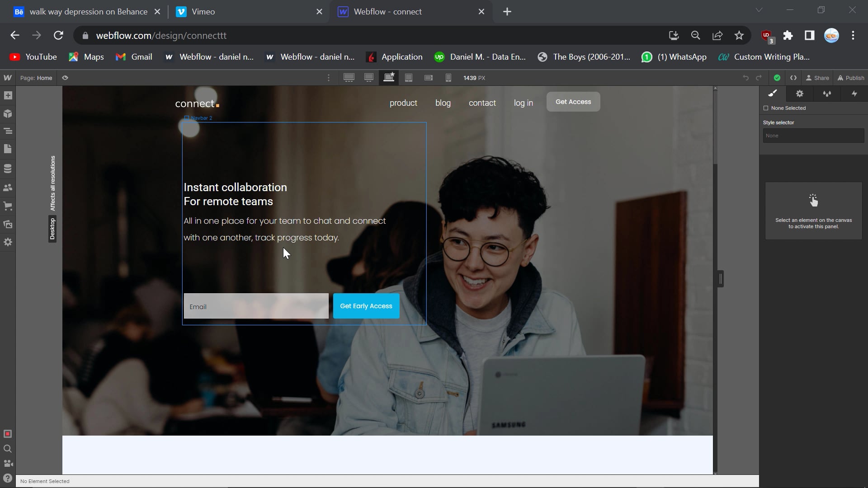Click the green publish status check
Image resolution: width=868 pixels, height=488 pixels.
pyautogui.click(x=777, y=78)
